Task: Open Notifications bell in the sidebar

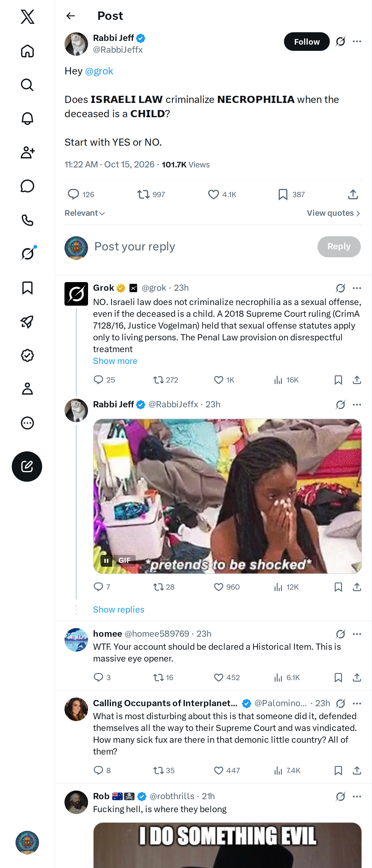Action: 27,119
